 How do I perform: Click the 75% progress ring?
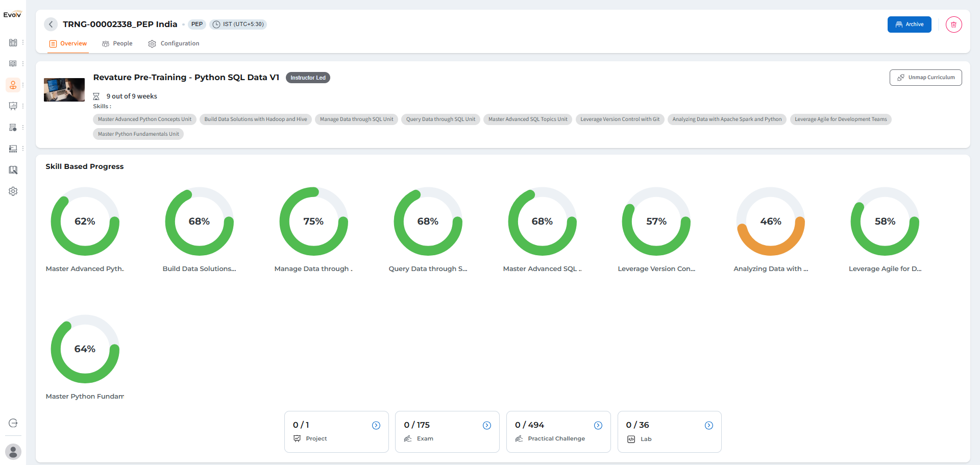313,222
